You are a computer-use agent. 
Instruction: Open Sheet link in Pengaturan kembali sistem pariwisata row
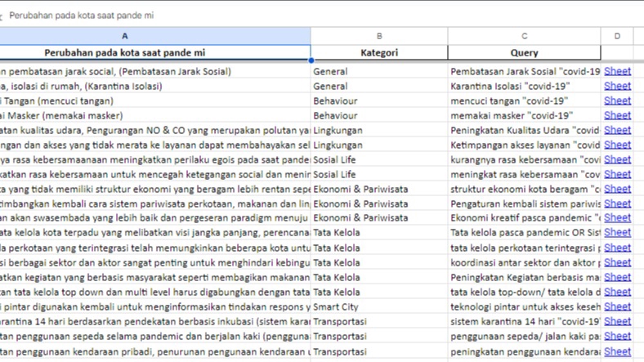tap(617, 203)
